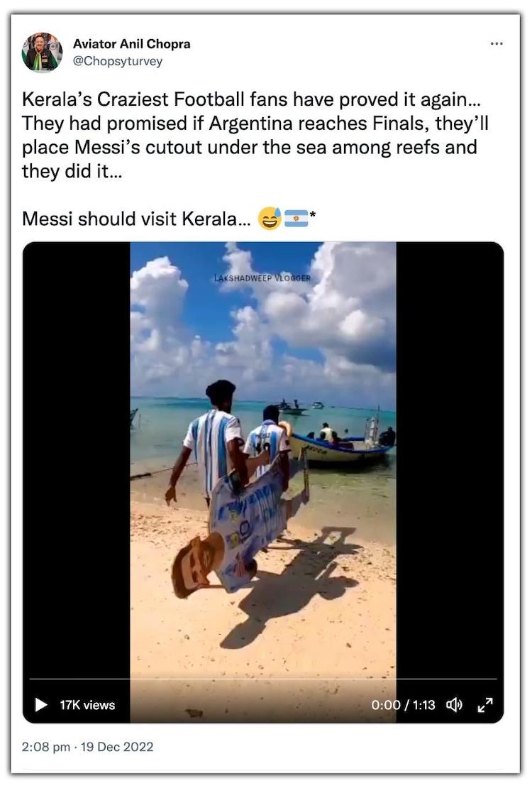Play the video

[x=41, y=704]
